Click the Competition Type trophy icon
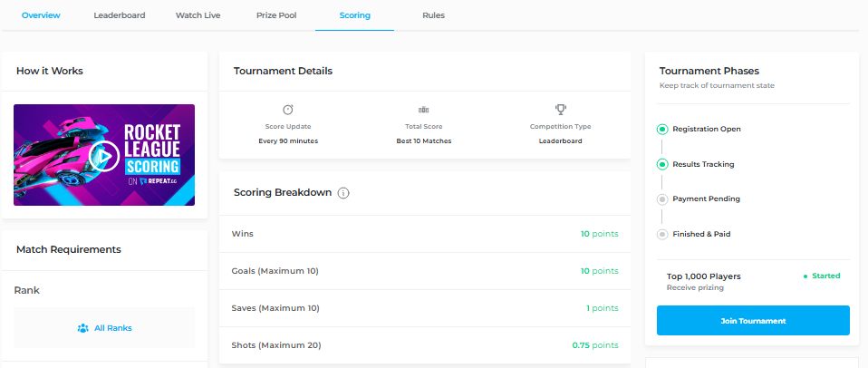Image resolution: width=868 pixels, height=368 pixels. point(560,109)
